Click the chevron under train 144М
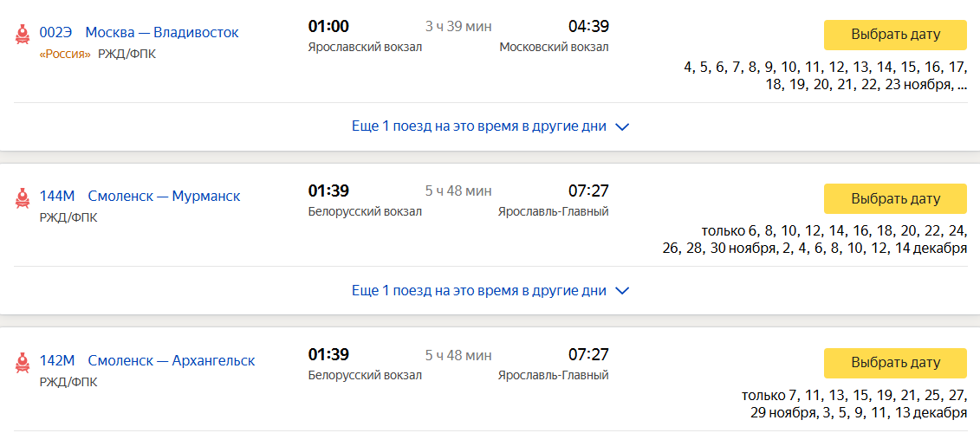The width and height of the screenshot is (980, 433). [622, 292]
